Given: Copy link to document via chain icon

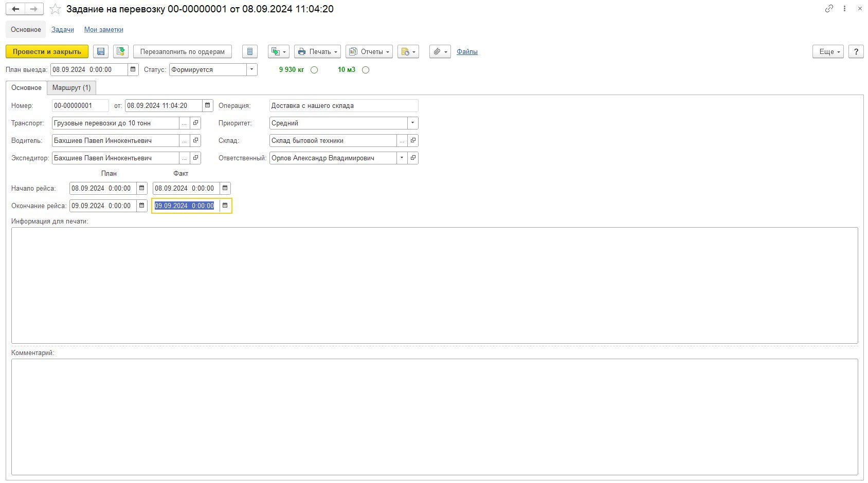Looking at the screenshot, I should (x=829, y=9).
